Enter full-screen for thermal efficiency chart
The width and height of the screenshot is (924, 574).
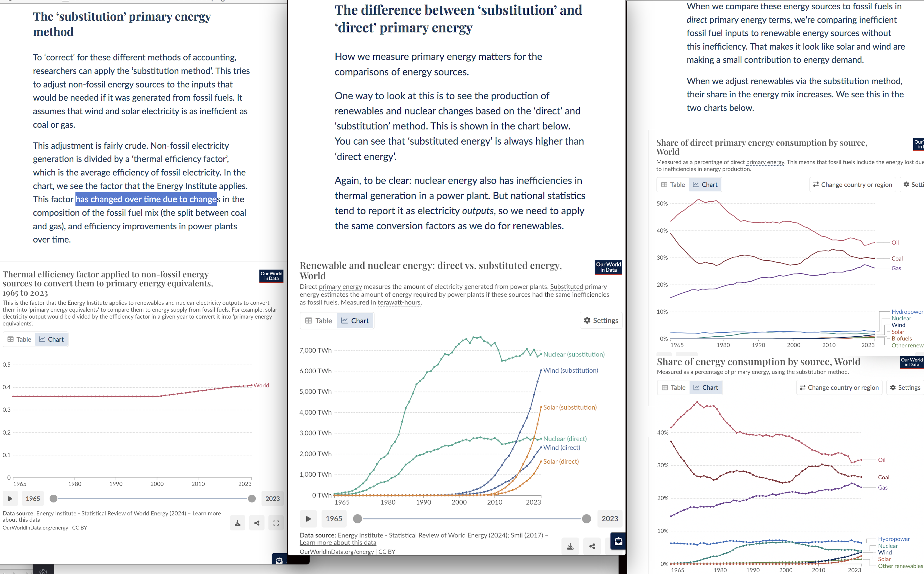pyautogui.click(x=276, y=523)
